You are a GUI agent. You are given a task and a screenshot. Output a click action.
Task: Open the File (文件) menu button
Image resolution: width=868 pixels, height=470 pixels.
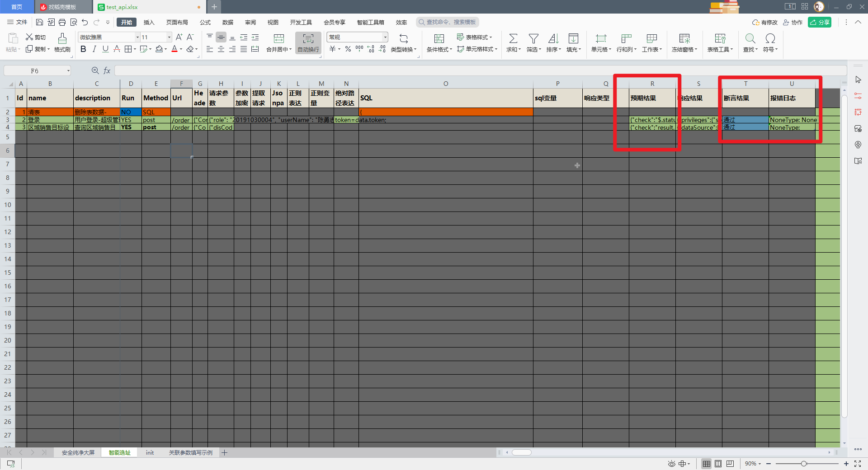click(x=17, y=22)
